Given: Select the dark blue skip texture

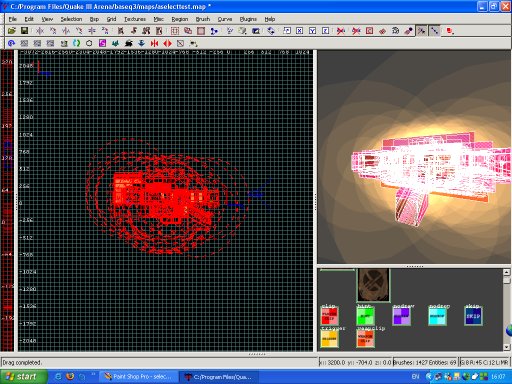Looking at the screenshot, I should pyautogui.click(x=473, y=315).
